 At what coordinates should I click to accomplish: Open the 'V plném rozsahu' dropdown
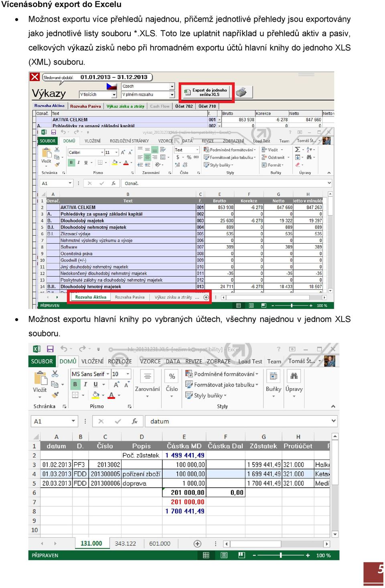tap(172, 94)
